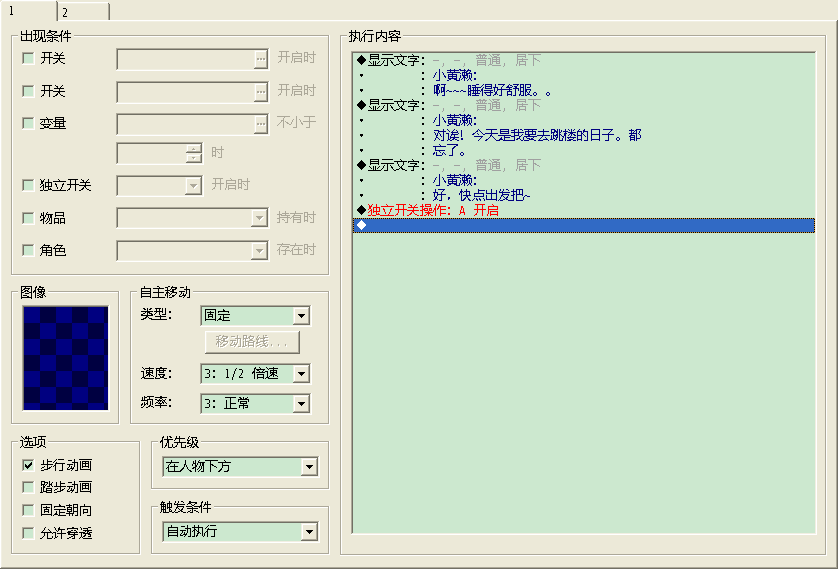This screenshot has height=569, width=838.
Task: Check the 踏步动画 option
Action: pos(28,487)
